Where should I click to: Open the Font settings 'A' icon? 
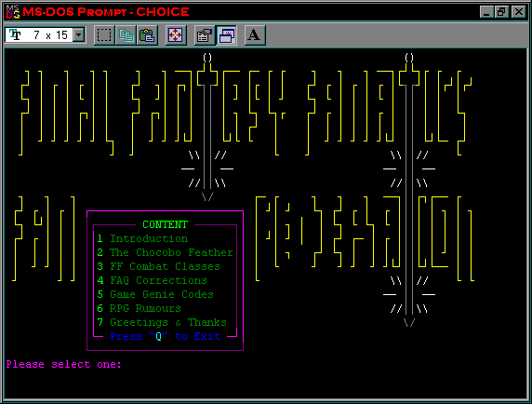[255, 35]
